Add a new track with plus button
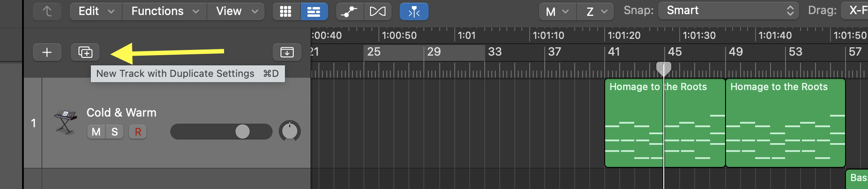Viewport: 868px width, 189px height. click(x=47, y=52)
